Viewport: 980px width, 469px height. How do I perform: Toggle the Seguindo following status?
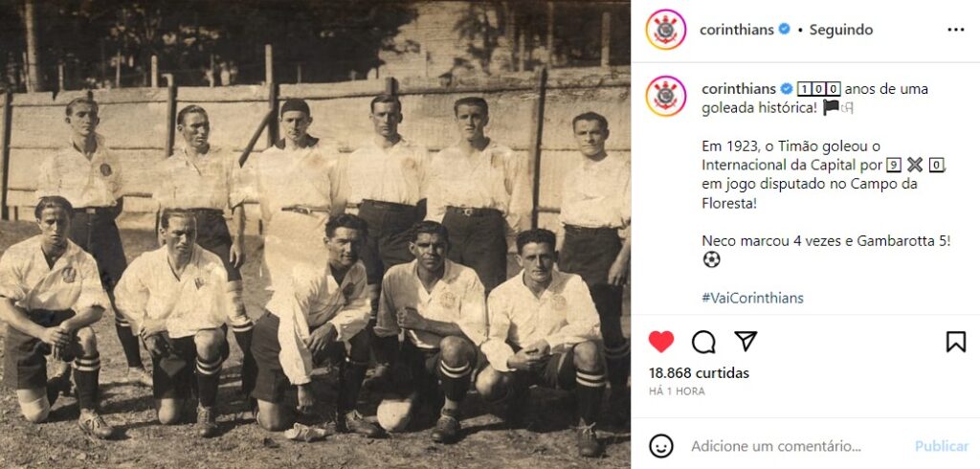pos(840,30)
